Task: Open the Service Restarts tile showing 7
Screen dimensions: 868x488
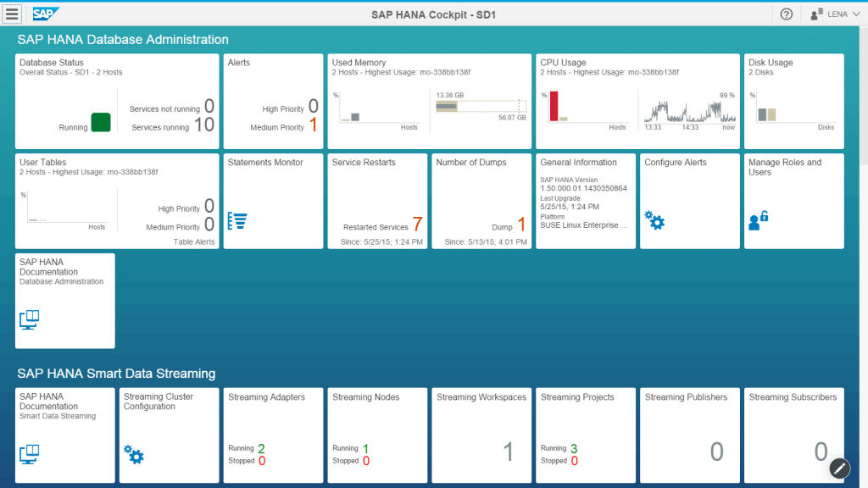Action: (377, 200)
